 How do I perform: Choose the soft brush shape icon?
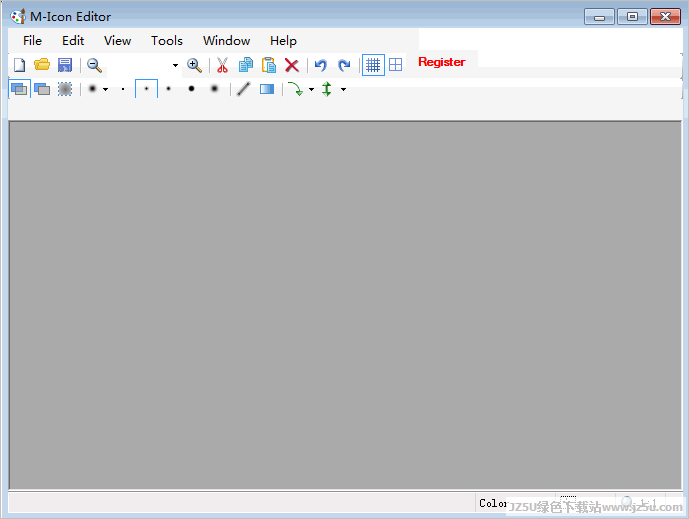pyautogui.click(x=92, y=89)
